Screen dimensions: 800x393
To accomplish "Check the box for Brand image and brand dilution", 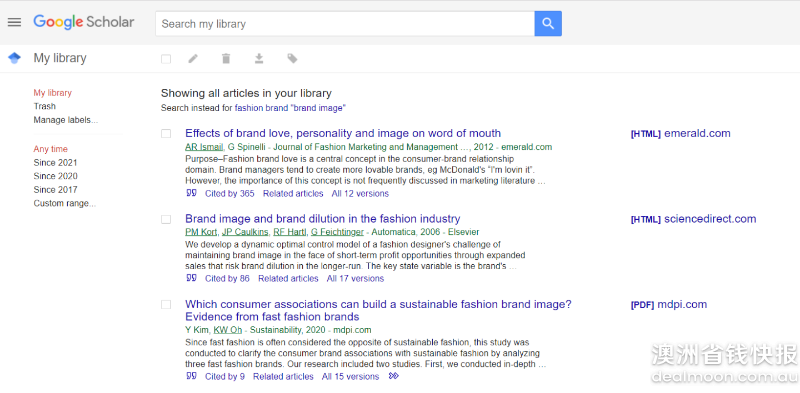I will point(166,219).
